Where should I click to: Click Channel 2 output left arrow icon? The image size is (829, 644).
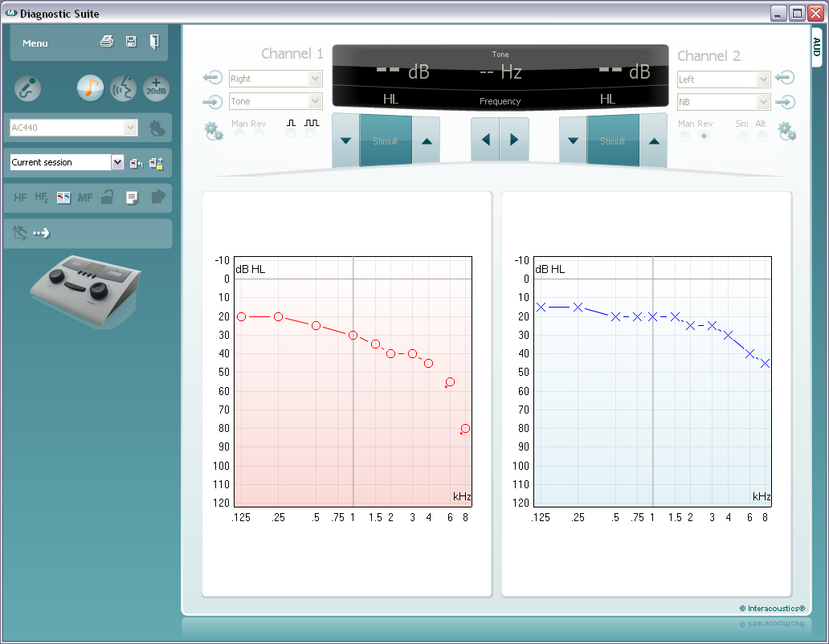pos(785,78)
